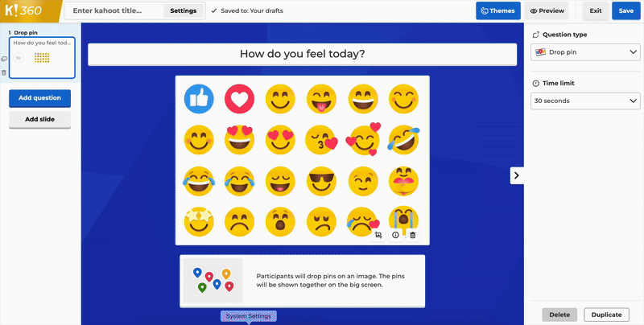Click the Exit button
The image size is (644, 325).
tap(596, 11)
